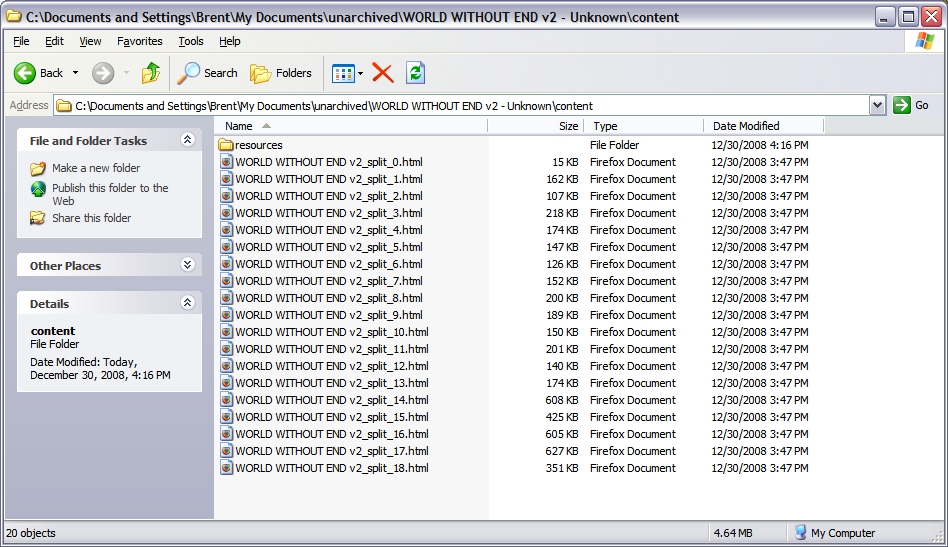
Task: Open the Views button menu
Action: click(347, 74)
